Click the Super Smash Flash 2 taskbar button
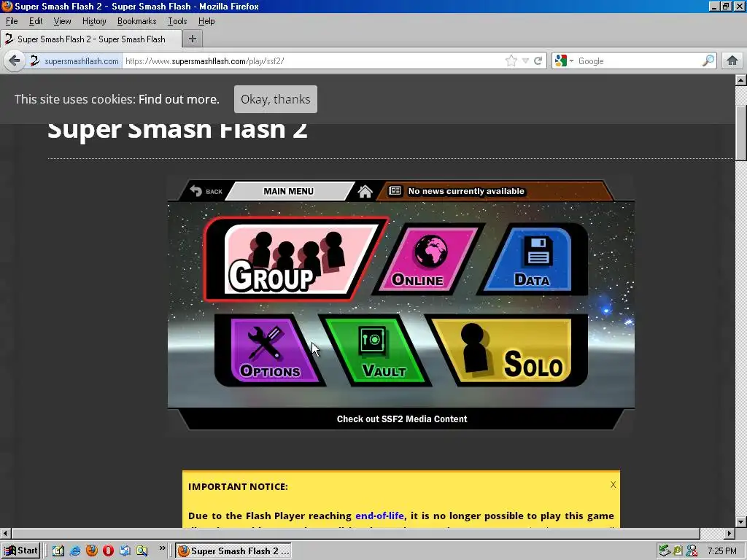Viewport: 747px width, 560px height. pos(233,551)
